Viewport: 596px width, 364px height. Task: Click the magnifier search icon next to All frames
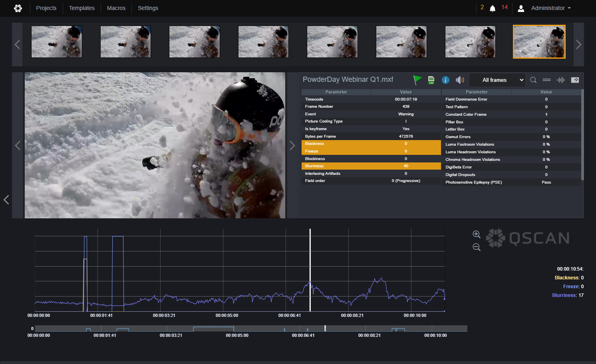point(533,80)
